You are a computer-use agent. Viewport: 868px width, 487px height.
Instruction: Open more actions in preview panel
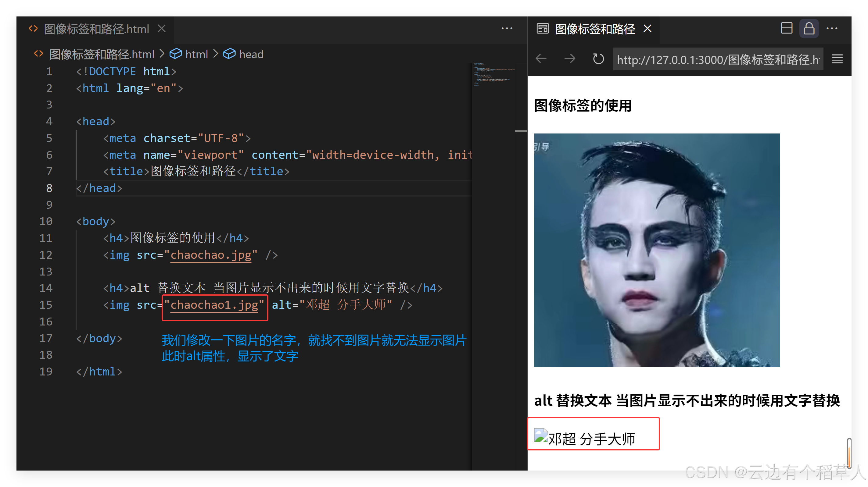832,28
